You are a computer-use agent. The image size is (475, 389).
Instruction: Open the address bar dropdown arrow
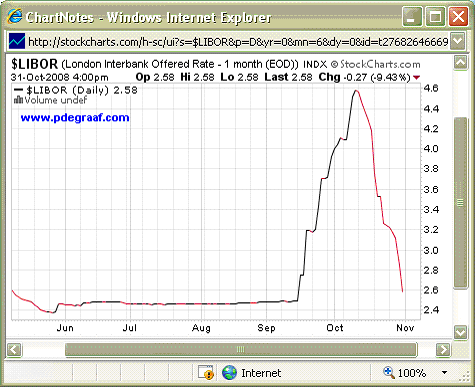tap(458, 41)
